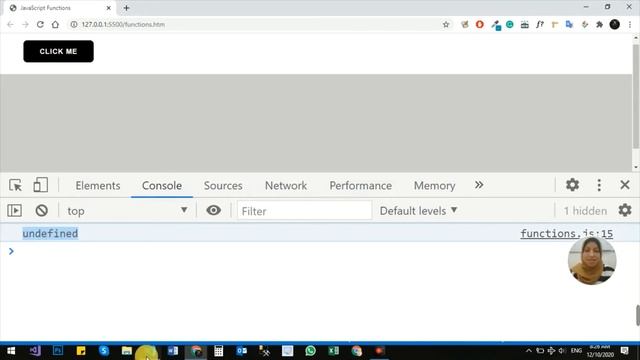Switch to the Performance tab

[x=360, y=186]
